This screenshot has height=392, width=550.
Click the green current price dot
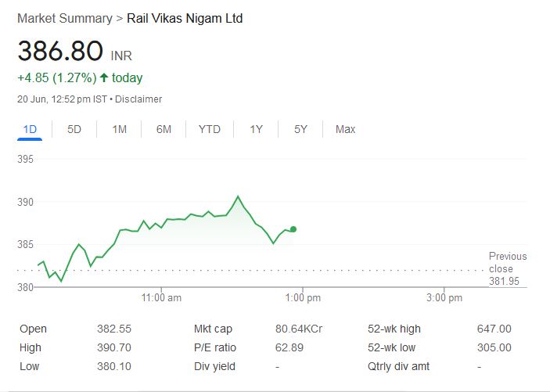click(293, 229)
